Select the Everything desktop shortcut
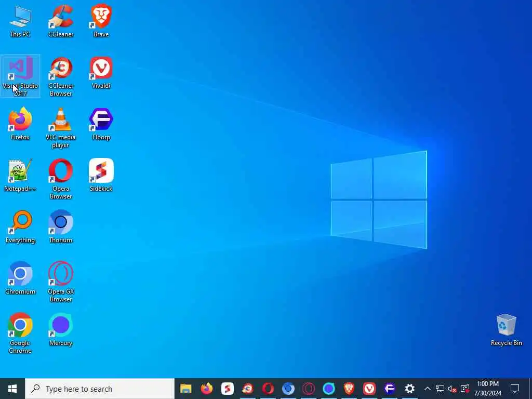The image size is (532, 399). [x=20, y=227]
